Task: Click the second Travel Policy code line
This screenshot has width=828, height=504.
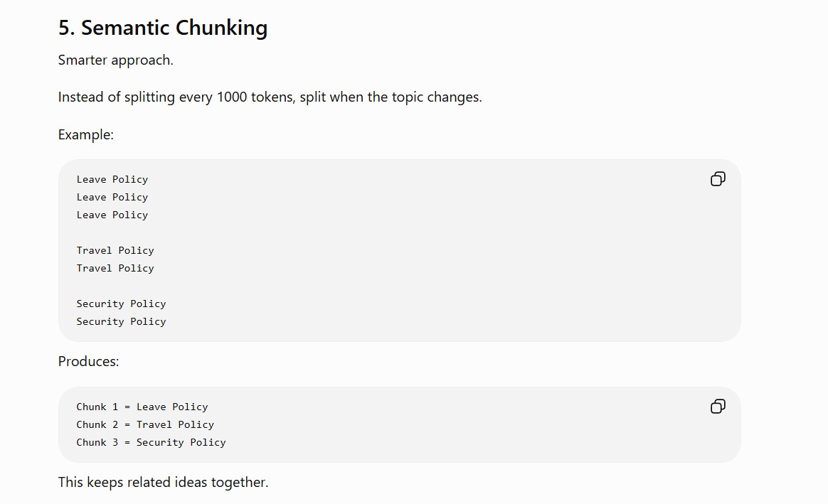Action: click(x=115, y=269)
